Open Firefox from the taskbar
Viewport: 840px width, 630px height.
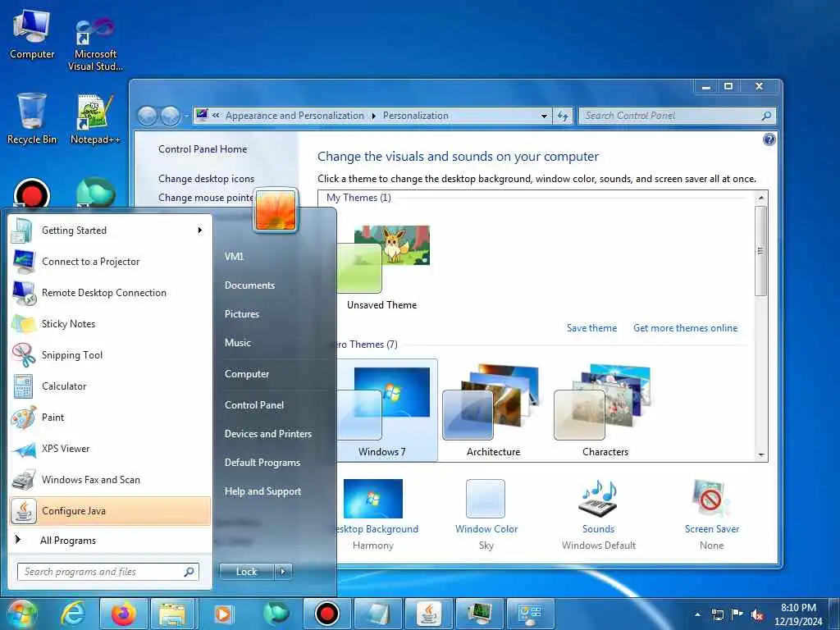pyautogui.click(x=123, y=614)
